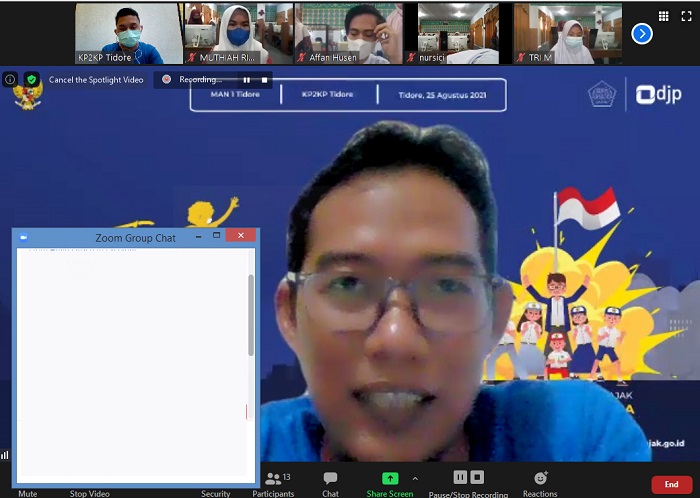Expand Share Screen options caret
This screenshot has width=700, height=498.
pos(415,478)
